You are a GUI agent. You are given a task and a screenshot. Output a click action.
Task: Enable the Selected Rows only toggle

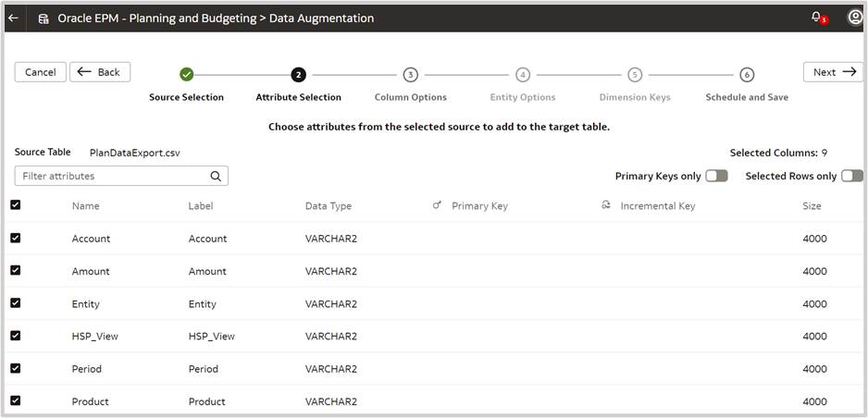(852, 176)
